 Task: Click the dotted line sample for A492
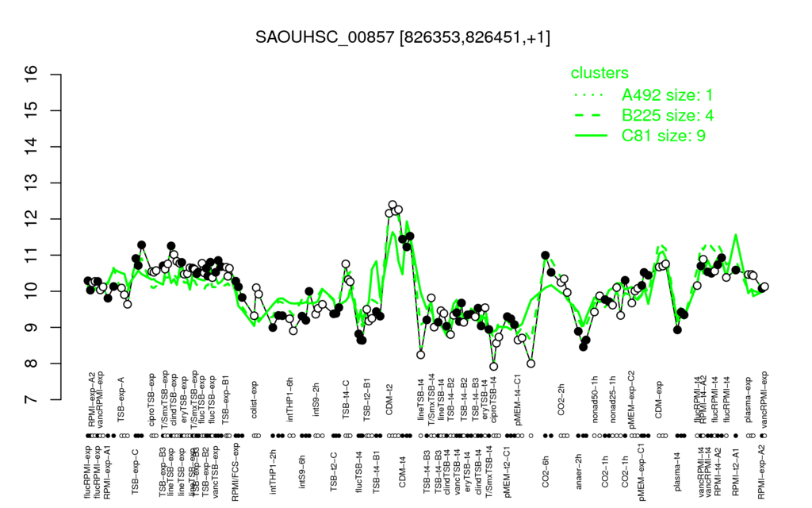tap(590, 95)
